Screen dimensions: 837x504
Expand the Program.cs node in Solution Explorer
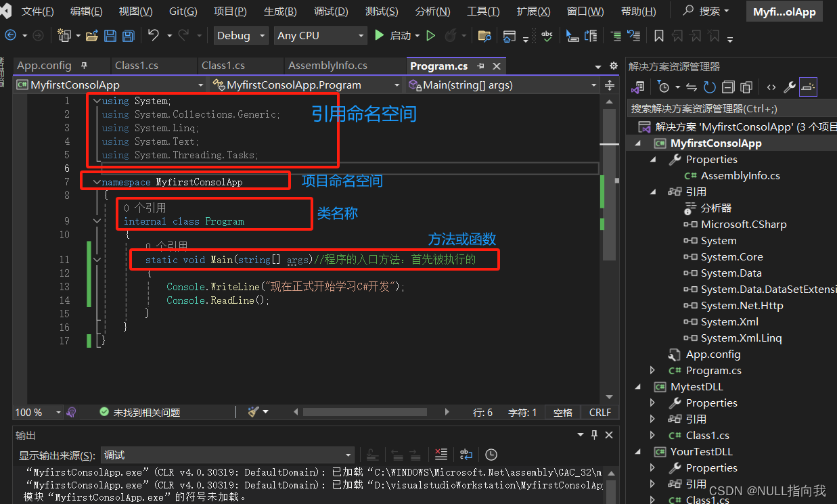652,371
